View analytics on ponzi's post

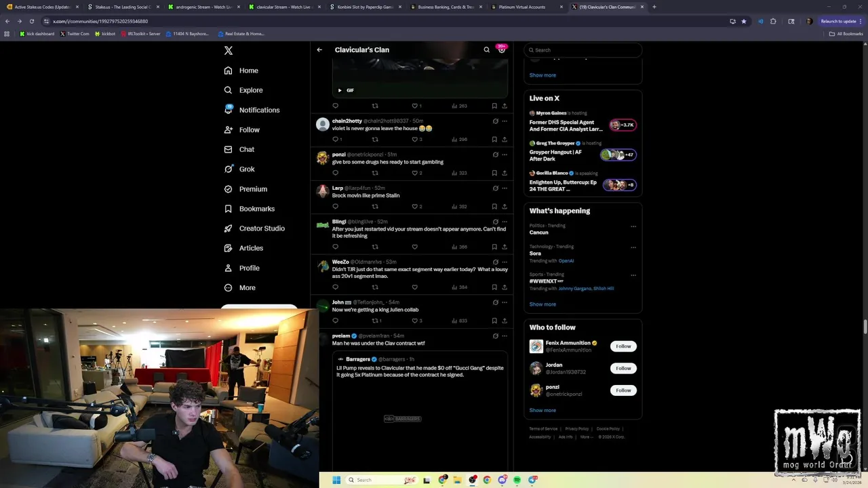click(x=458, y=173)
